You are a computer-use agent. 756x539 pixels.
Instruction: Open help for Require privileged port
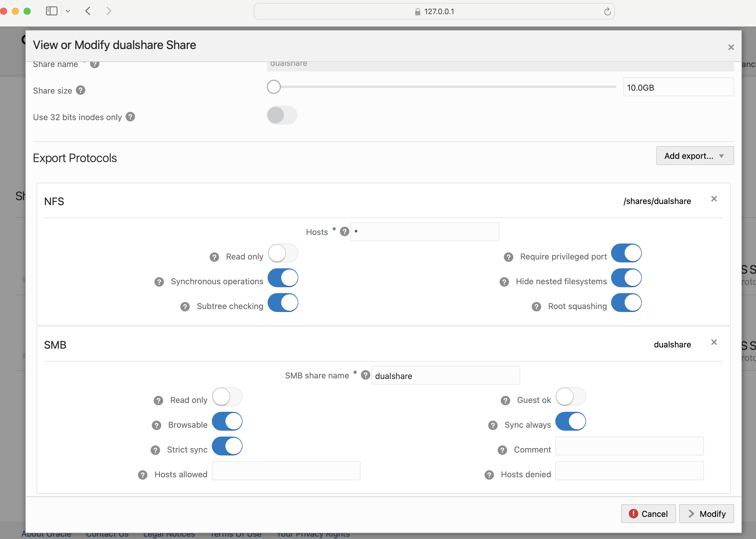(508, 257)
